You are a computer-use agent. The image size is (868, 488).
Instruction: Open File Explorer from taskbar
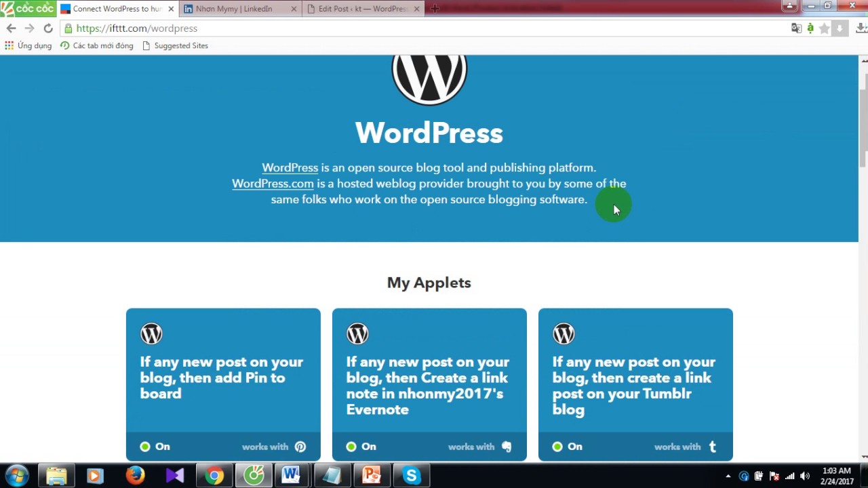(x=56, y=476)
